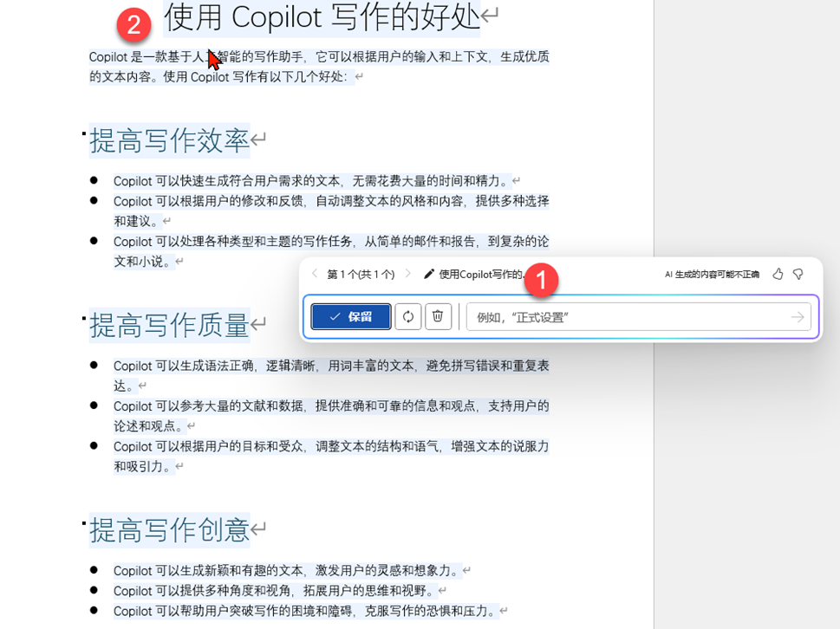Click the title 使用 Copilot 写作的好处

pos(322,17)
